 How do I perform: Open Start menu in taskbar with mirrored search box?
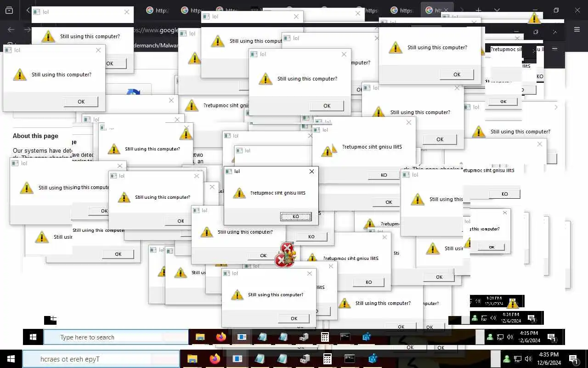pyautogui.click(x=11, y=359)
